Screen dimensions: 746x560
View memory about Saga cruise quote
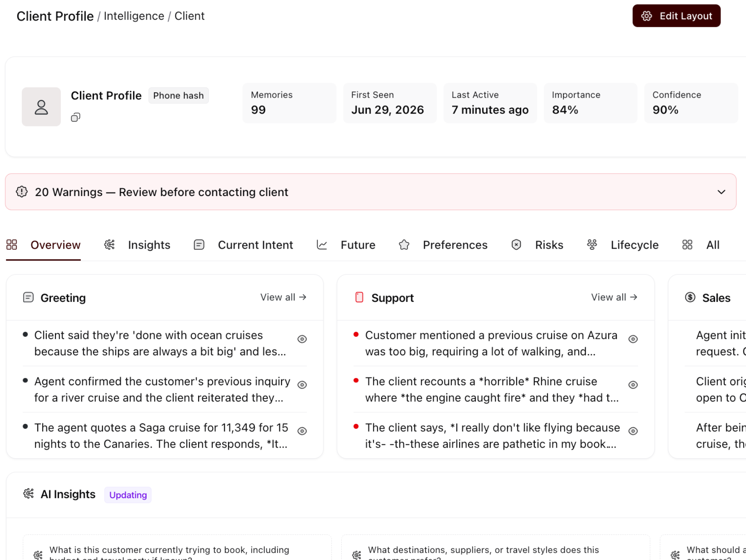click(x=302, y=431)
